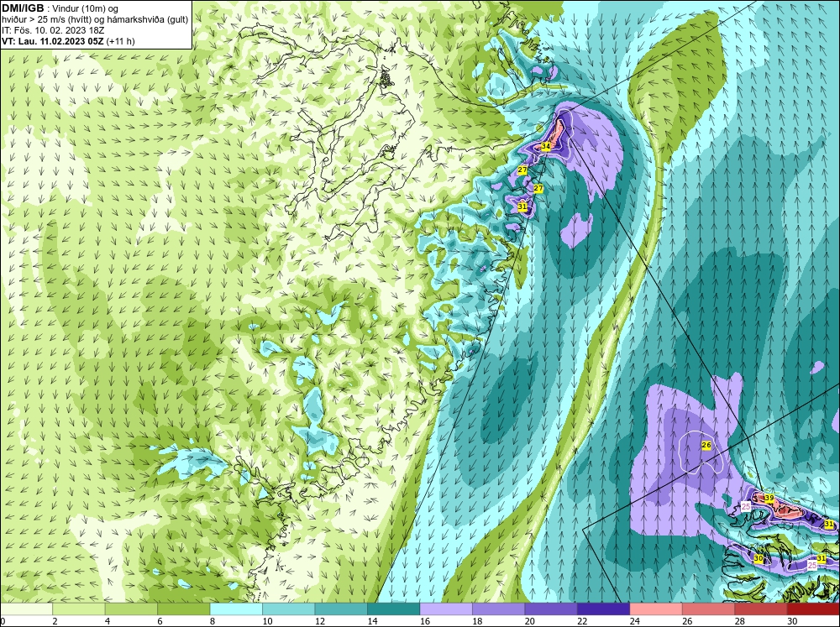Screen dimensions: 840x627
Task: Select the 16–18 m/s lavender legend swatch
Action: (446, 609)
